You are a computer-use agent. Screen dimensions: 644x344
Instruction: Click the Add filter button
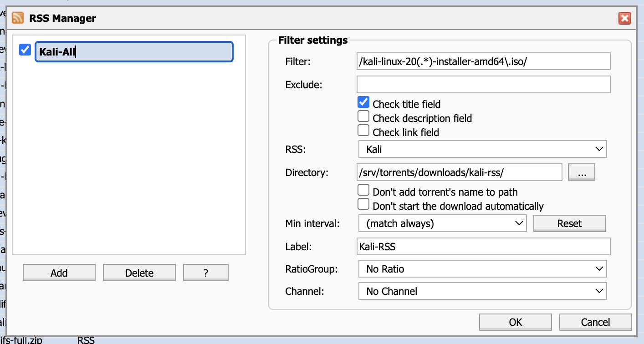[59, 273]
